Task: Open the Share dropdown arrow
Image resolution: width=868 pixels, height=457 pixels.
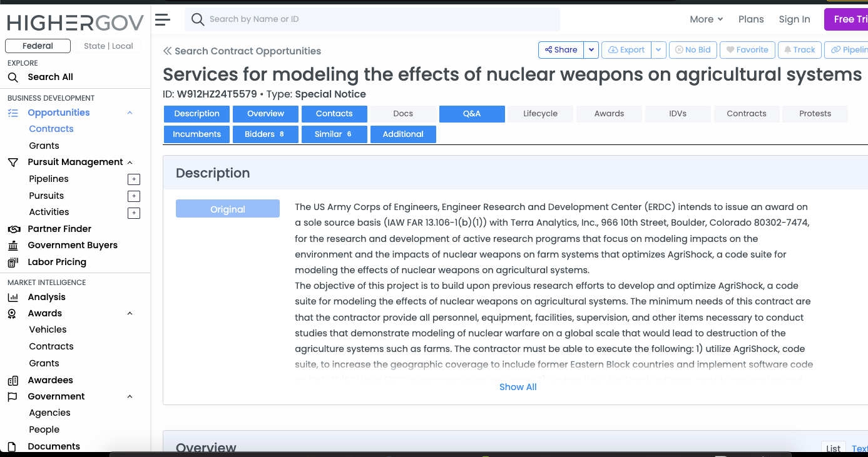Action: coord(591,50)
